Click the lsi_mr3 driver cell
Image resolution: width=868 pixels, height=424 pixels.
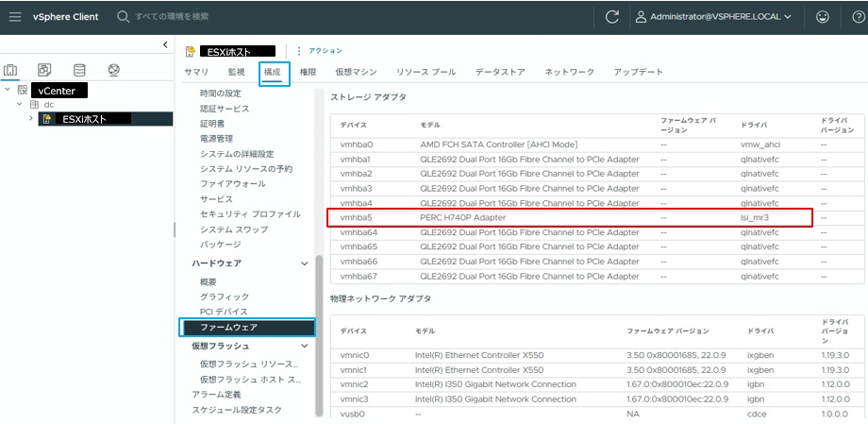pyautogui.click(x=755, y=218)
